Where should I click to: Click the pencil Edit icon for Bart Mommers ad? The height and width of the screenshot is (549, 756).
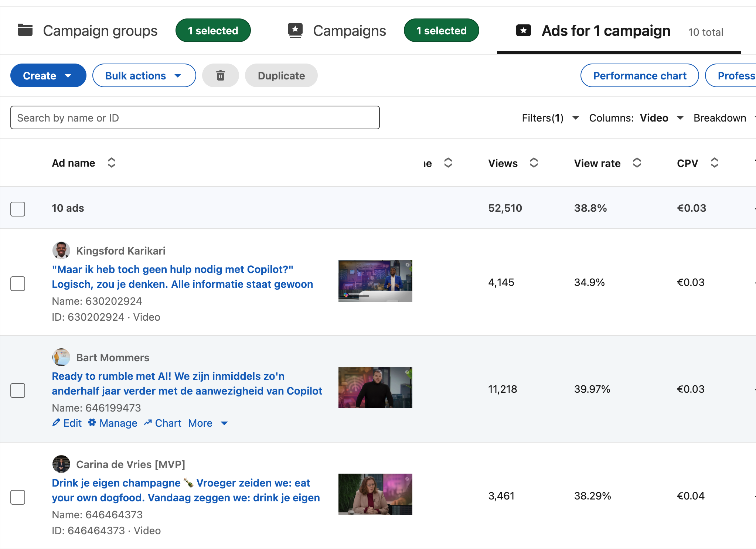click(56, 423)
